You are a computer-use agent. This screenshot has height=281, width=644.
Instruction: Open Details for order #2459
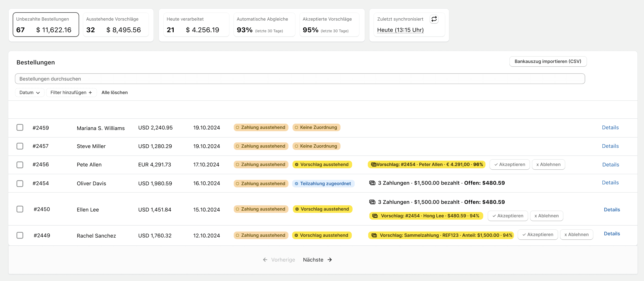point(610,127)
